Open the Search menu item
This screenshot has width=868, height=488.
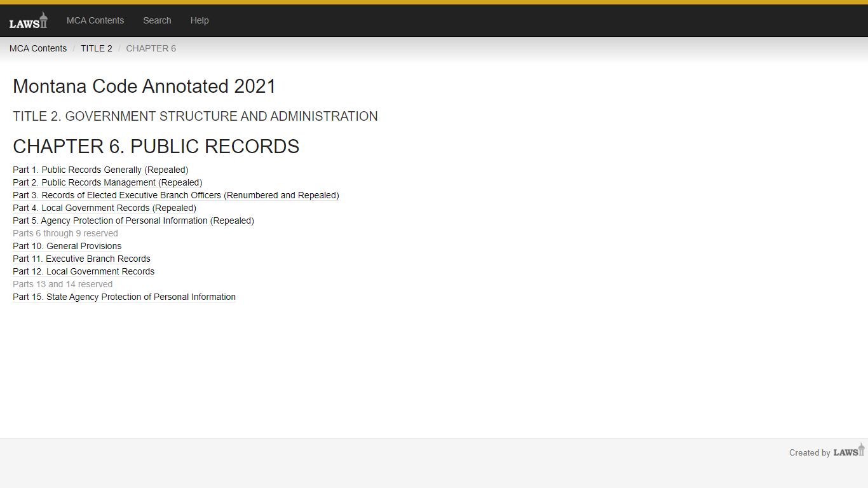click(157, 20)
